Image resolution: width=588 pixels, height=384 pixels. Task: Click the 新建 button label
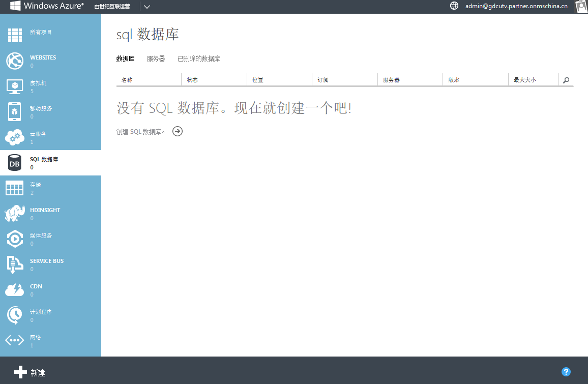(38, 373)
